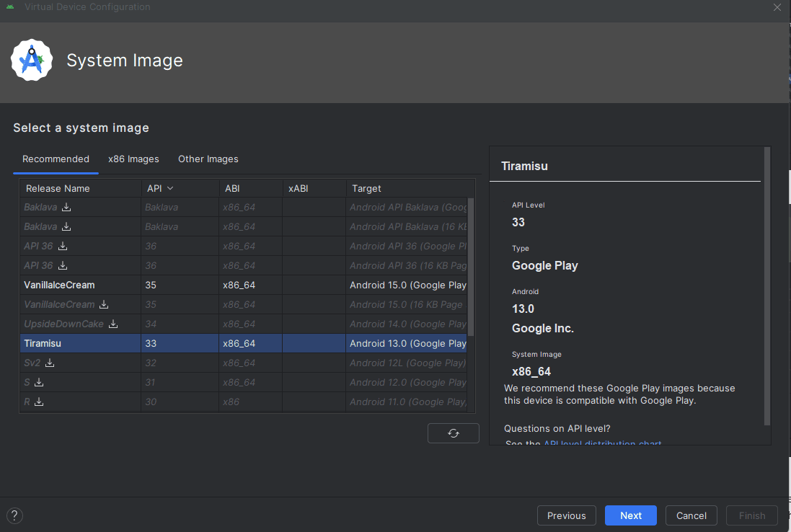Image resolution: width=791 pixels, height=532 pixels.
Task: Click the Target column header
Action: [366, 188]
